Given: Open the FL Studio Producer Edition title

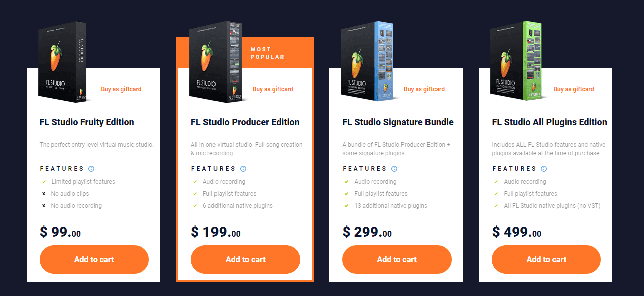Looking at the screenshot, I should [245, 122].
